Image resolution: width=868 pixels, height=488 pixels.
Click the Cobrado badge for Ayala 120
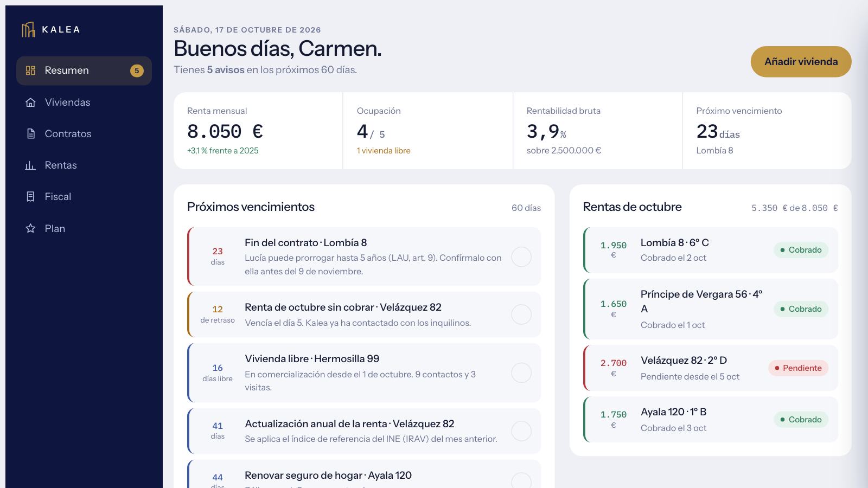pos(801,420)
